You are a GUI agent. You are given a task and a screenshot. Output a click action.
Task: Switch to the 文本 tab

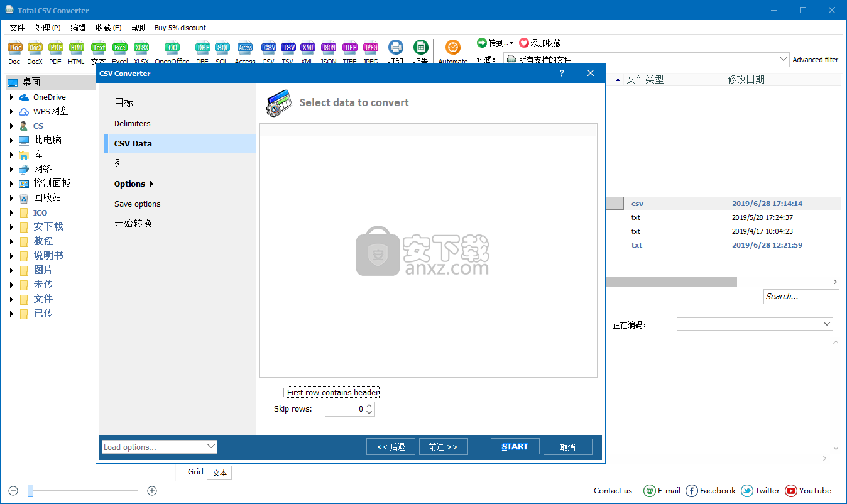pyautogui.click(x=219, y=473)
